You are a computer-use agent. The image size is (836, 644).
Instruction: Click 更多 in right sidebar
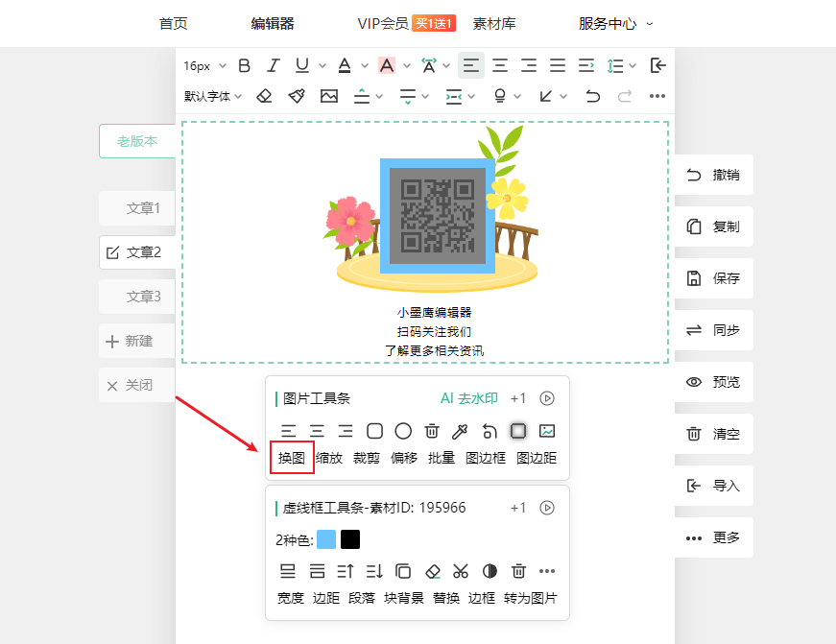tap(713, 537)
